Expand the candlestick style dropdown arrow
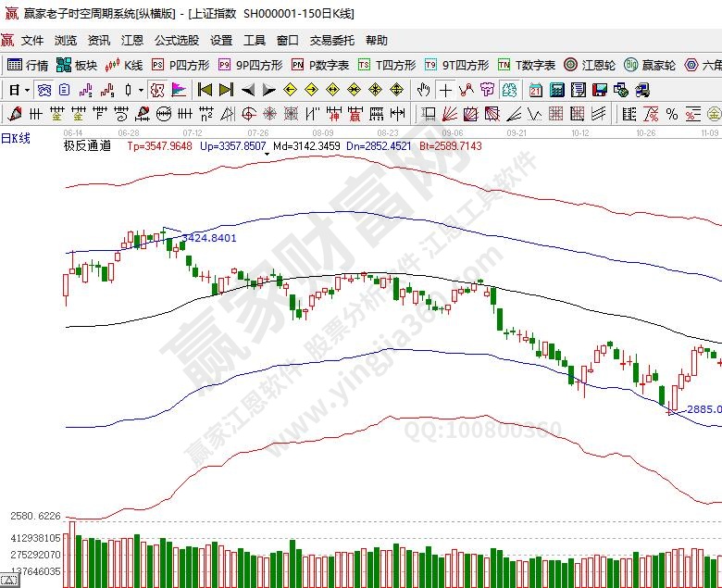The image size is (722, 588). click(141, 90)
